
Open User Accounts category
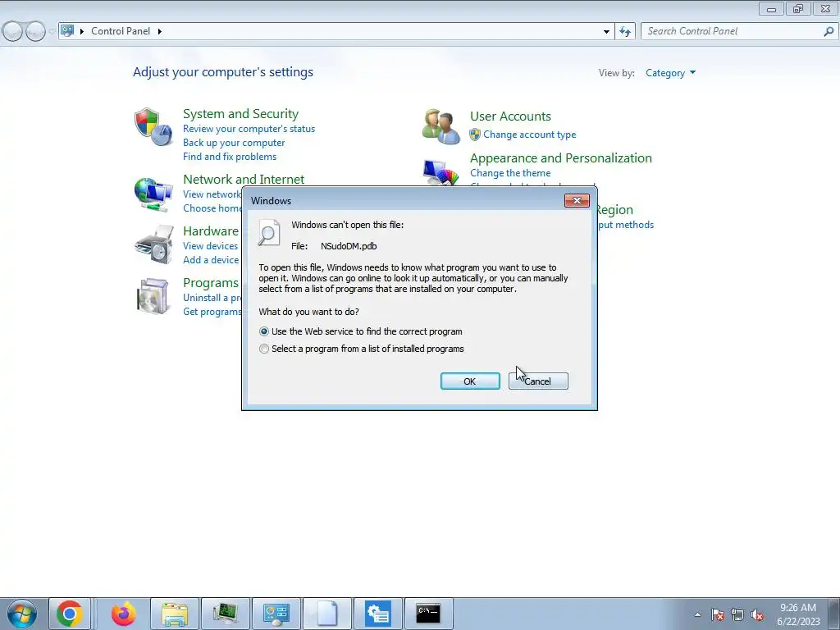510,116
